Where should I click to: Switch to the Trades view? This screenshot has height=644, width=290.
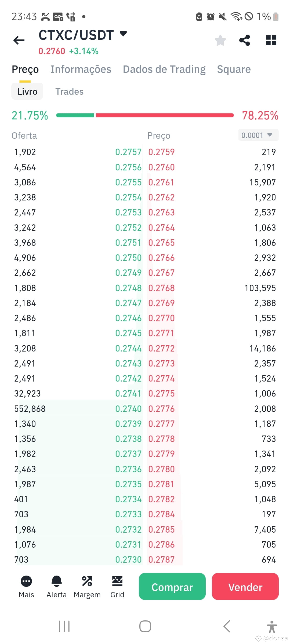click(69, 92)
